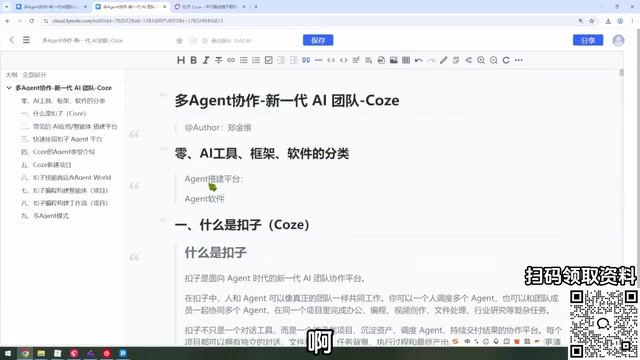Go back with the left arrow
Image resolution: width=640 pixels, height=360 pixels.
pos(11,40)
